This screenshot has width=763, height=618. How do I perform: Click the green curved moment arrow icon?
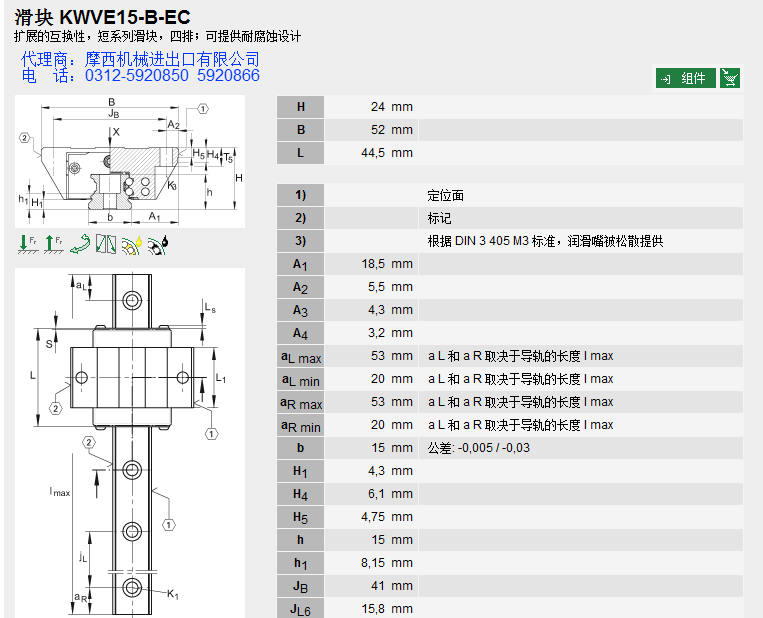point(81,243)
